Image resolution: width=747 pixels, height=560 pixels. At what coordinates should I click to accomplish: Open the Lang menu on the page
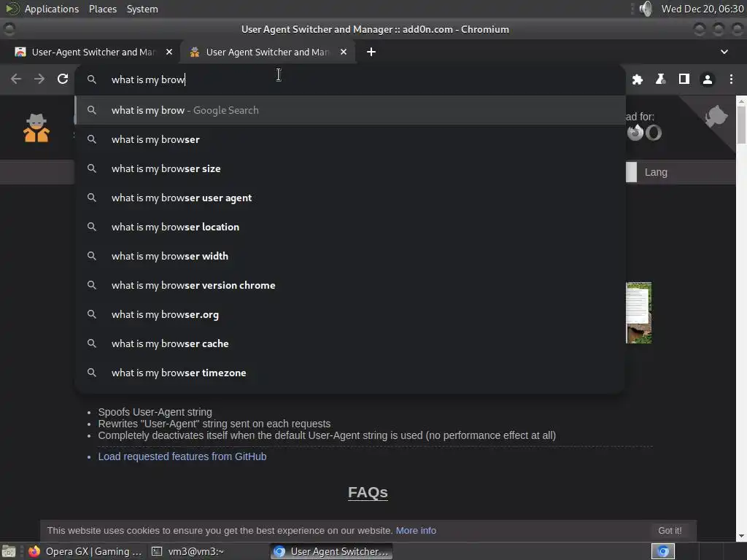(x=656, y=172)
